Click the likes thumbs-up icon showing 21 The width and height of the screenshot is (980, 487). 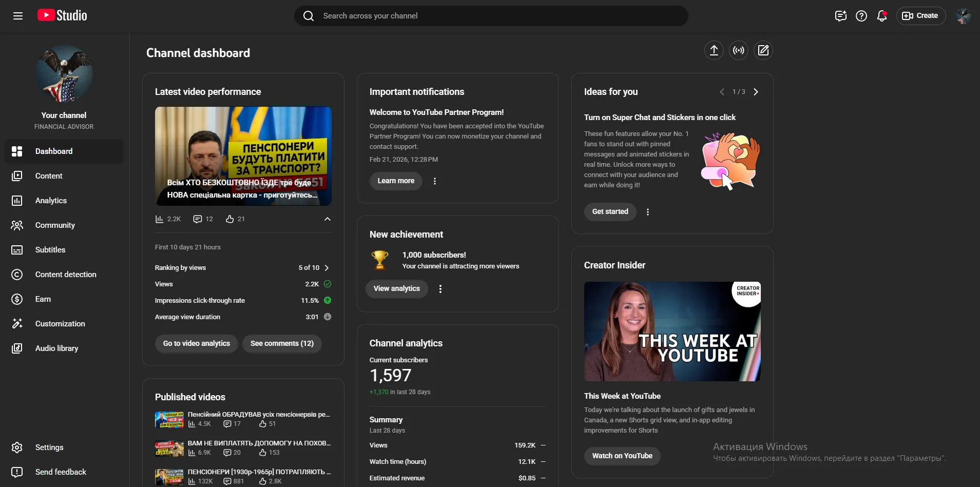coord(230,219)
